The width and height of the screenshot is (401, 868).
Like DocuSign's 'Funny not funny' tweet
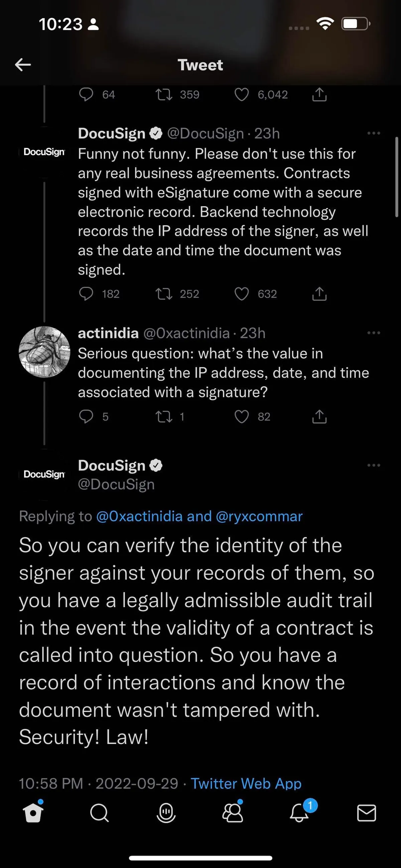pos(241,294)
